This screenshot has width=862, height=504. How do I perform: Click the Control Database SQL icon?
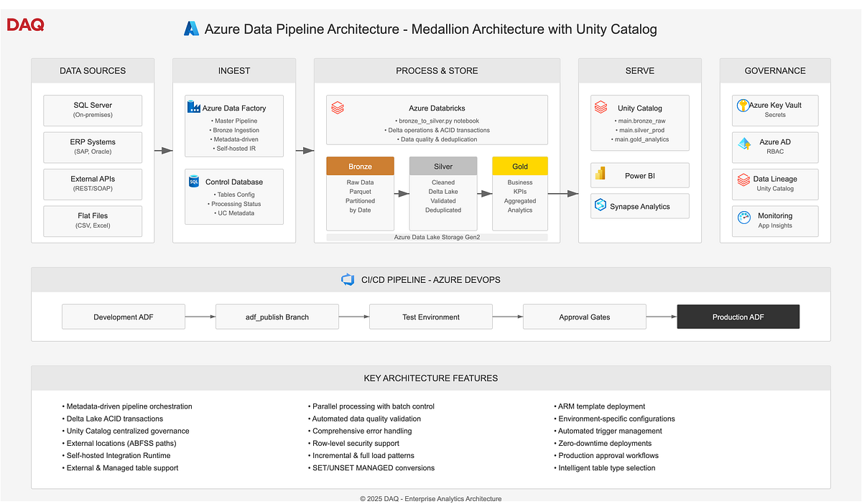click(193, 182)
